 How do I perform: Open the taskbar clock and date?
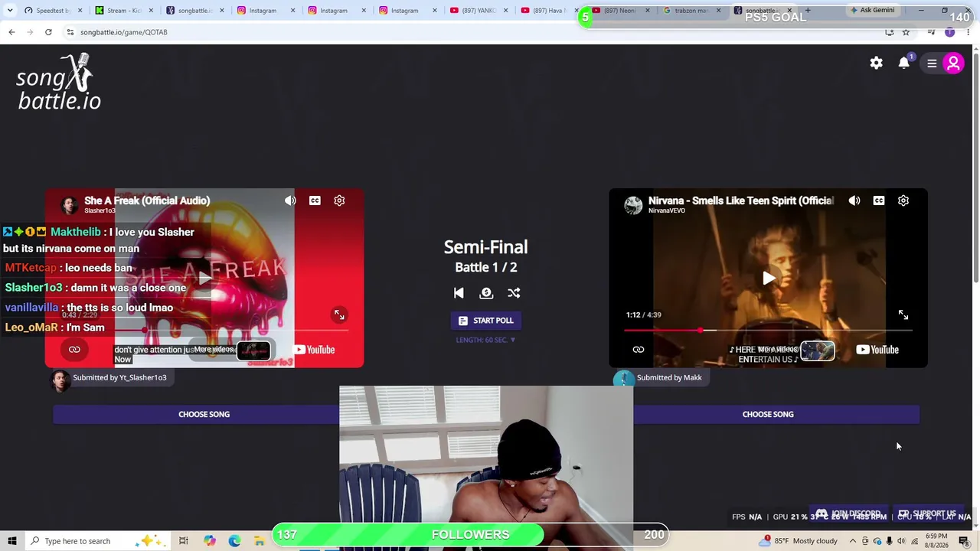(x=936, y=541)
